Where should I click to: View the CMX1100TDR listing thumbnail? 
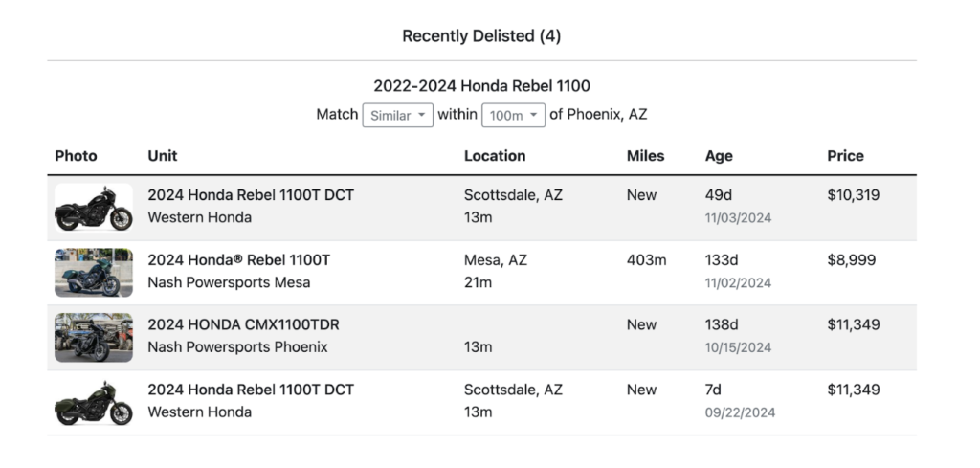pos(94,338)
